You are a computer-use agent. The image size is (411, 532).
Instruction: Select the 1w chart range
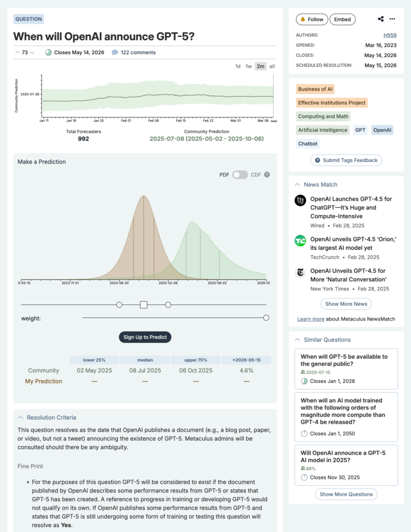point(249,66)
